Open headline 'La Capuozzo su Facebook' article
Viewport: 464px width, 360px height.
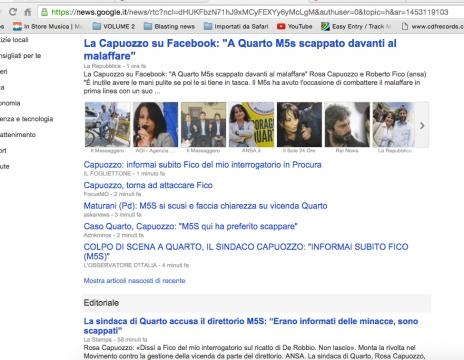coord(240,49)
